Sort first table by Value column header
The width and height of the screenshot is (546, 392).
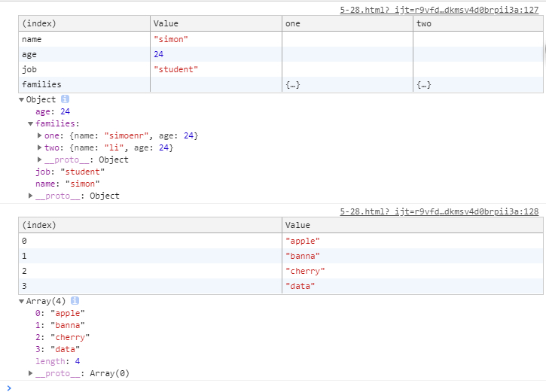[x=216, y=23]
